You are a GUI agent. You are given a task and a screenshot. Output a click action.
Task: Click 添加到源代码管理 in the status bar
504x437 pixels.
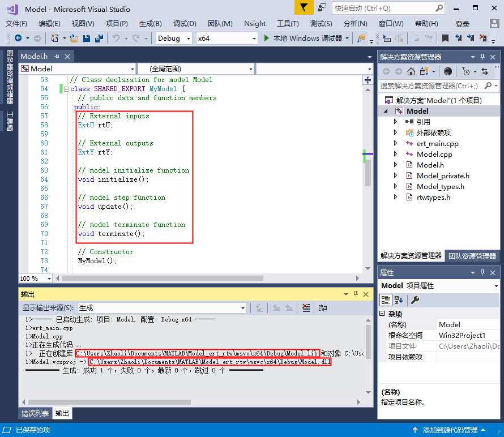[x=450, y=430]
